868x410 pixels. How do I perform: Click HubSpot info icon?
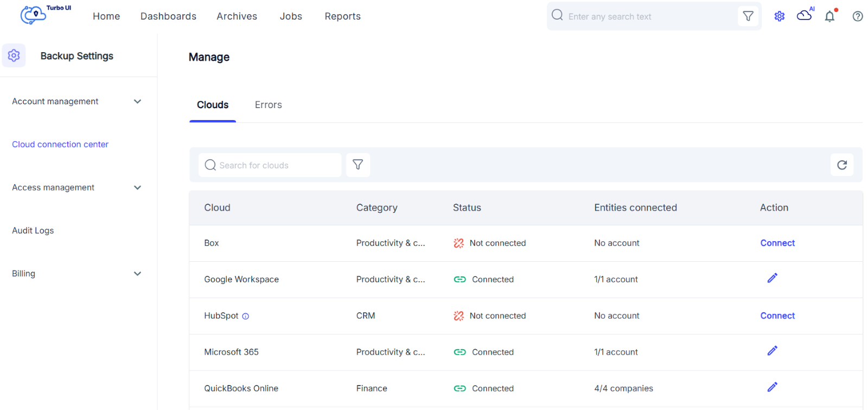[x=245, y=316]
